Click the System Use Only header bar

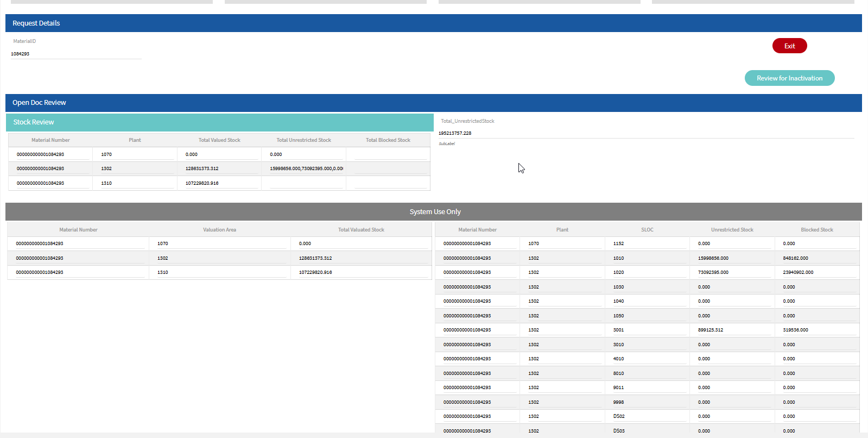(x=434, y=211)
